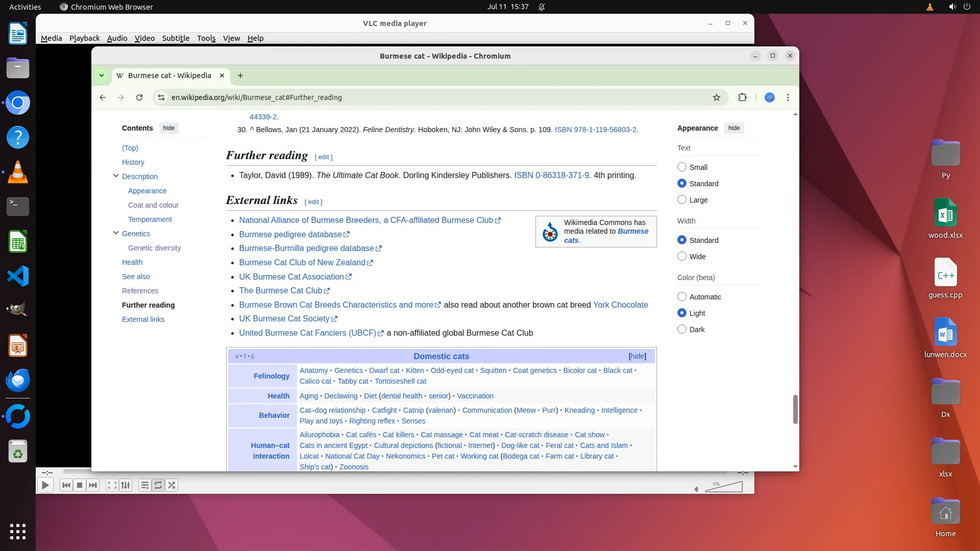Toggle VLC shuffle (random) icon

click(172, 485)
